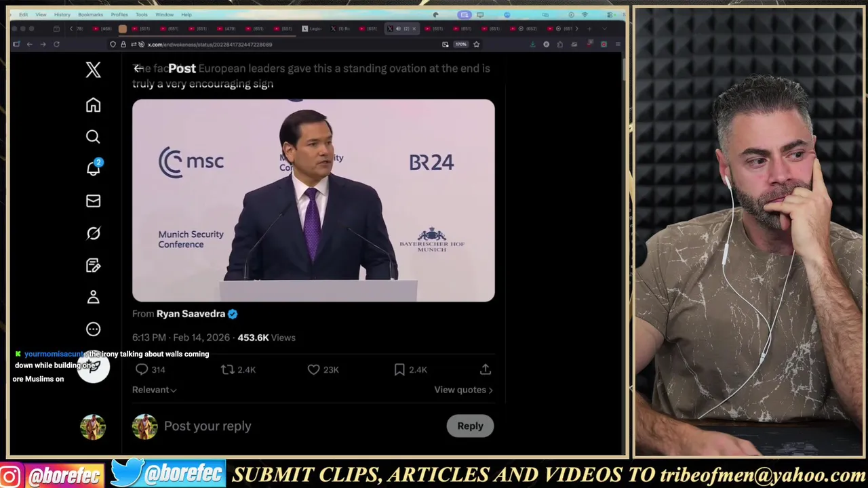Open the Relevant sort dropdown
Viewport: 868px width, 488px height.
point(155,390)
